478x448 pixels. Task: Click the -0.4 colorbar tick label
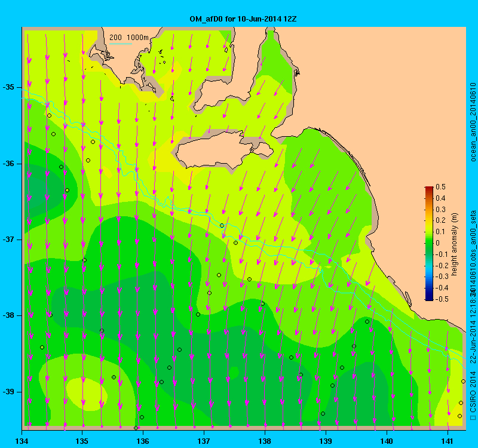(x=442, y=288)
